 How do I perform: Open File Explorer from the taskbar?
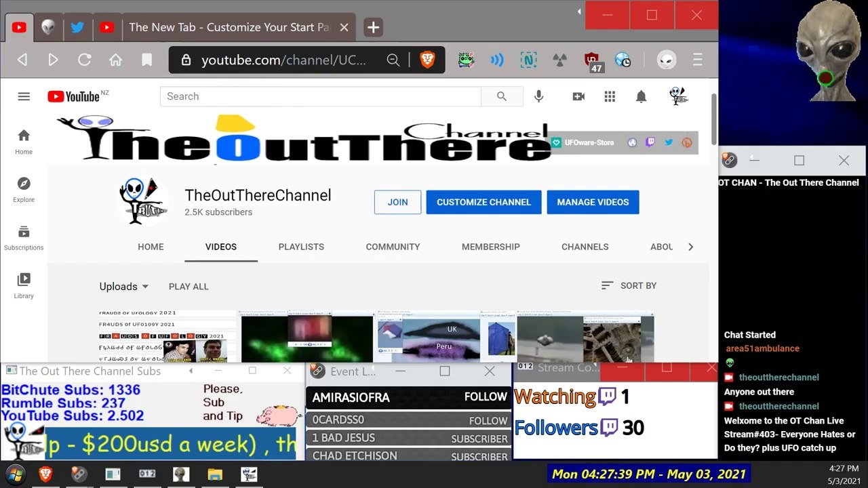pyautogui.click(x=215, y=474)
